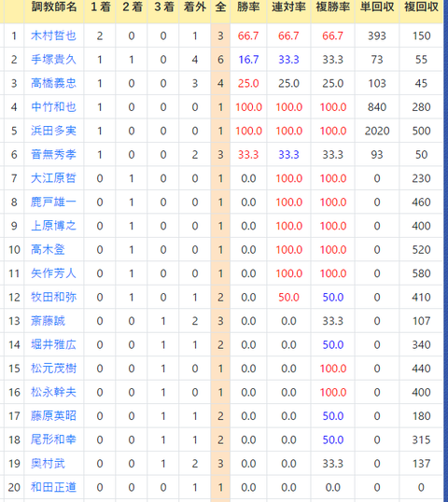Open trainer link 大江原哲
This screenshot has height=502, width=448.
point(53,178)
